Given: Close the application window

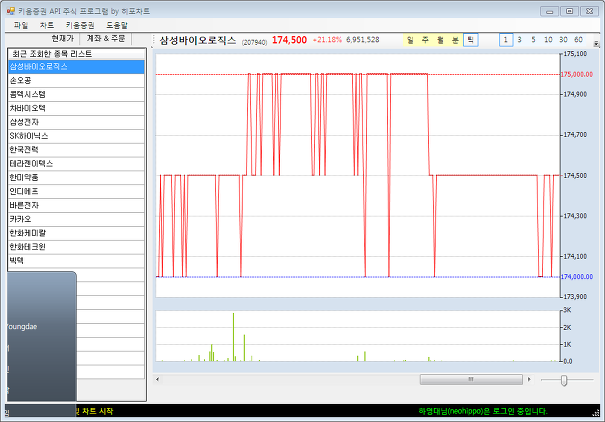Looking at the screenshot, I should [589, 11].
